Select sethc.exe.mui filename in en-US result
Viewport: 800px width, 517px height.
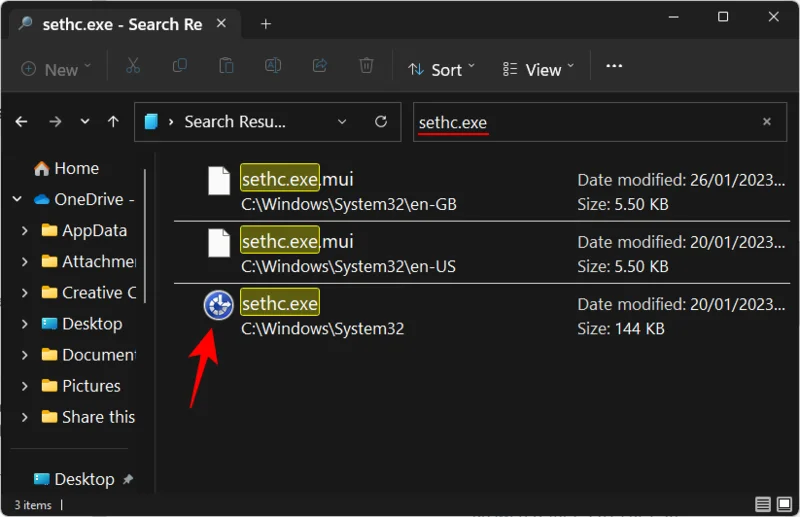coord(297,241)
